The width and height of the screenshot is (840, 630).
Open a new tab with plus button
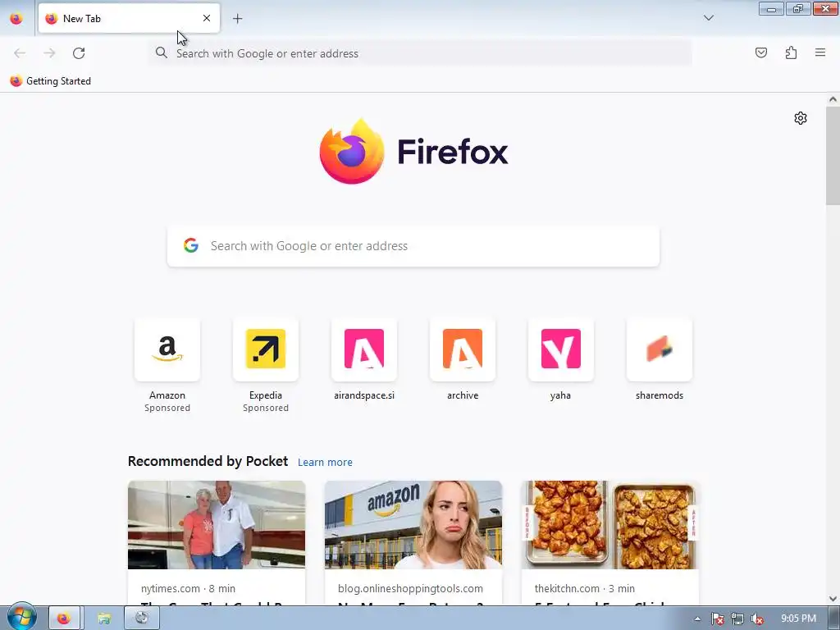click(x=237, y=19)
